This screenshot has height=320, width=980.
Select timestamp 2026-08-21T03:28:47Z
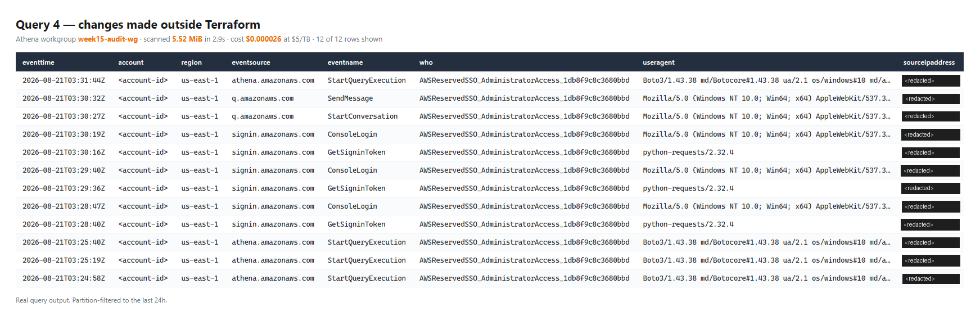tap(64, 206)
